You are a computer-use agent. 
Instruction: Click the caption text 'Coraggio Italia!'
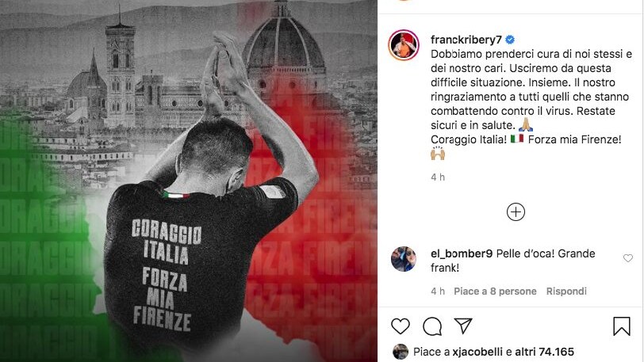pos(469,139)
